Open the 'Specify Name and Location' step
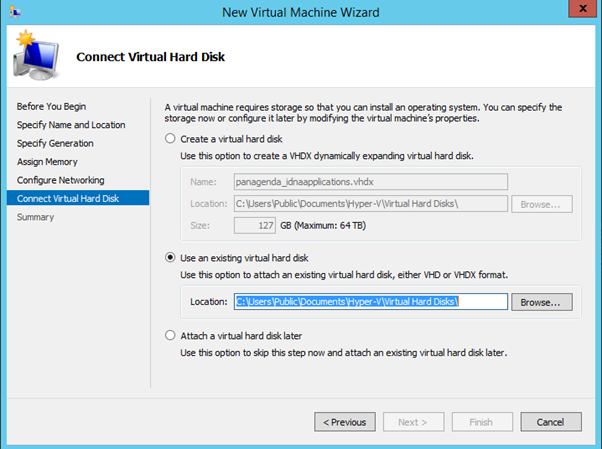602x449 pixels. 71,125
